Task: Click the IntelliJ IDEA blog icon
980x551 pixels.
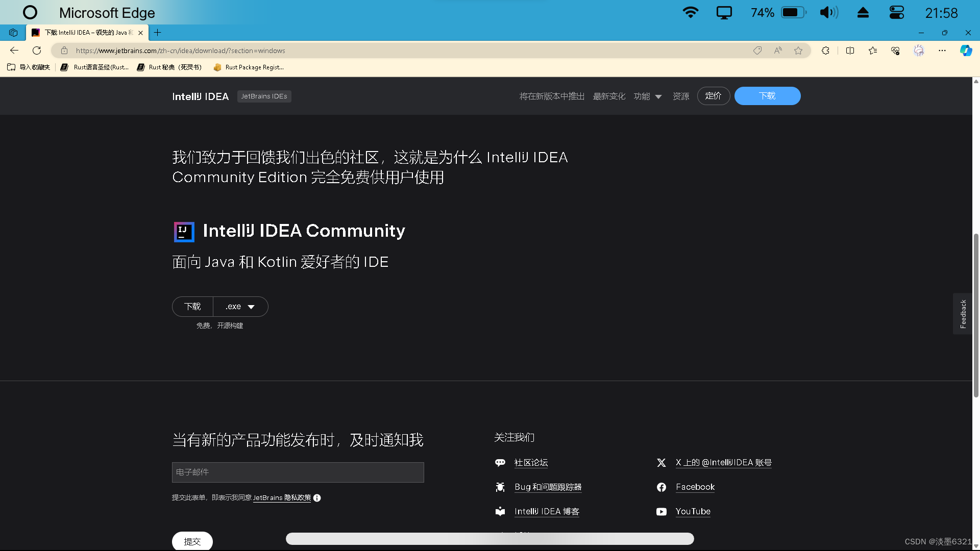Action: (x=500, y=512)
